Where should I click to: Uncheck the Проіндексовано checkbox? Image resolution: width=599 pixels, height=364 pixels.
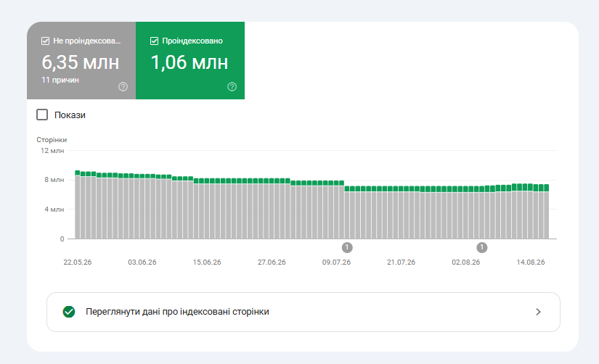click(x=154, y=41)
